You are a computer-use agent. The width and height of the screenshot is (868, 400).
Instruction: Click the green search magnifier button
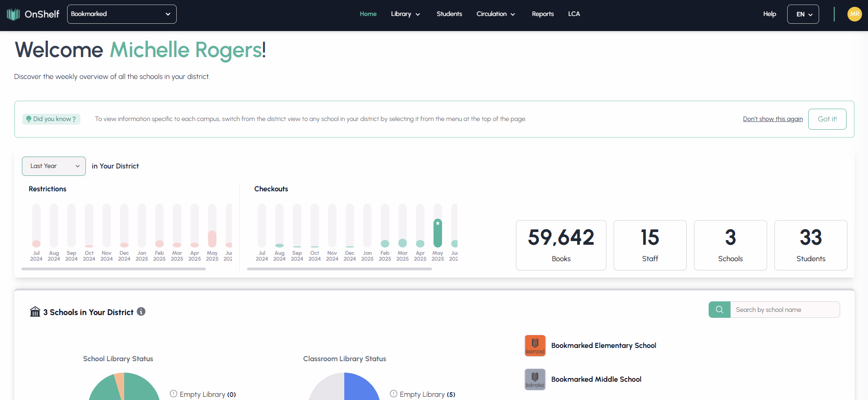[x=719, y=310]
